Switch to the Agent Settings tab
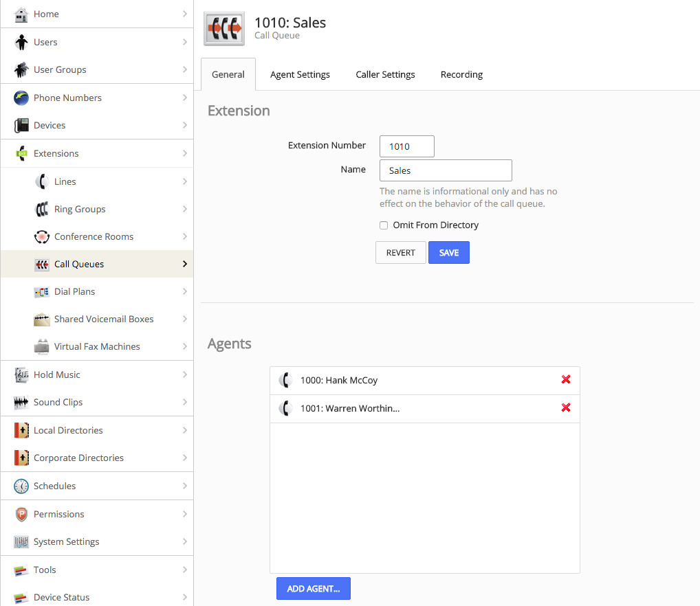Viewport: 700px width, 606px height. [300, 74]
